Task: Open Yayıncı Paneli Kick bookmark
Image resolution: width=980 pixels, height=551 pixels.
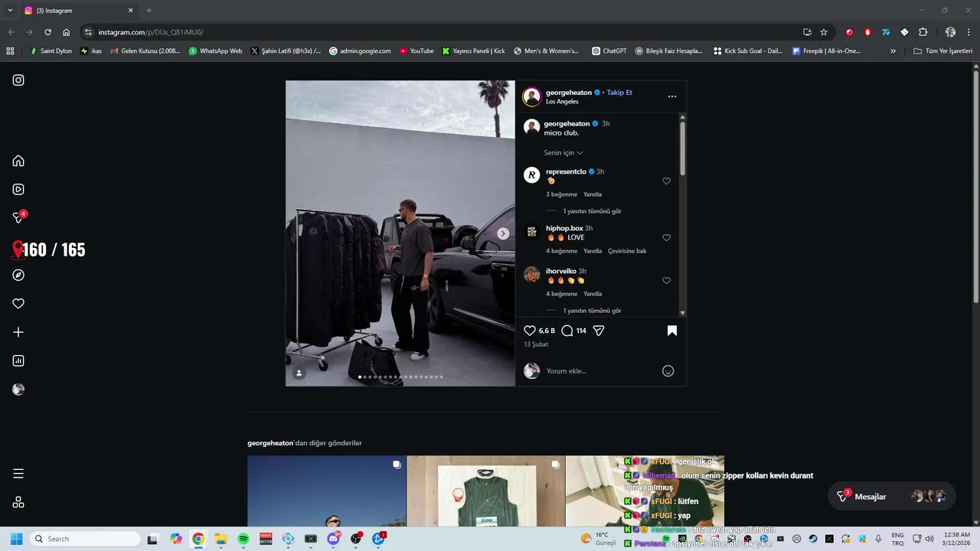Action: pos(474,51)
